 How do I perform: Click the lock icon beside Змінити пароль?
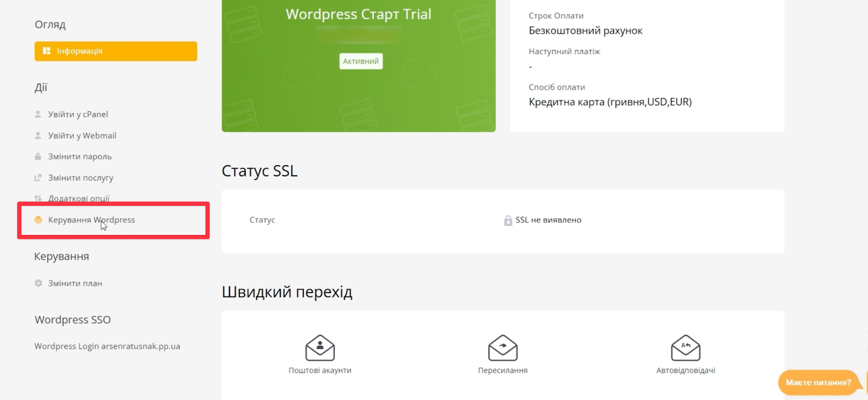click(x=38, y=156)
